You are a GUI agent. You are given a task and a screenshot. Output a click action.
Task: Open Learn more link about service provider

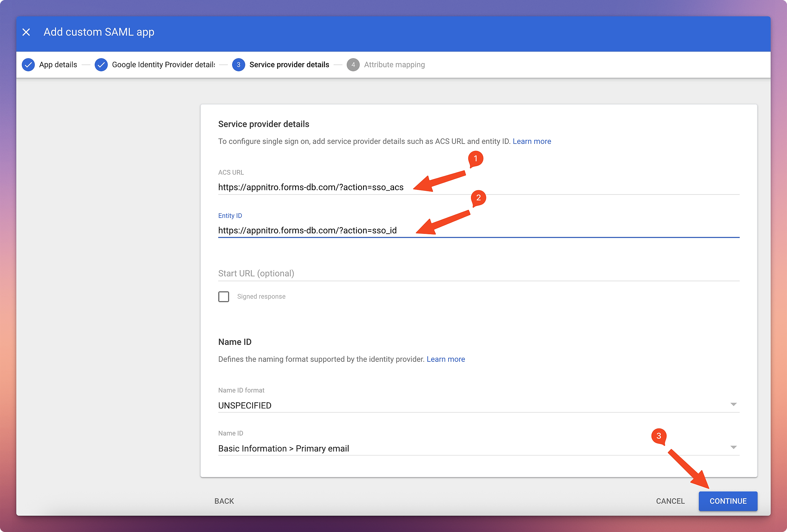tap(532, 141)
